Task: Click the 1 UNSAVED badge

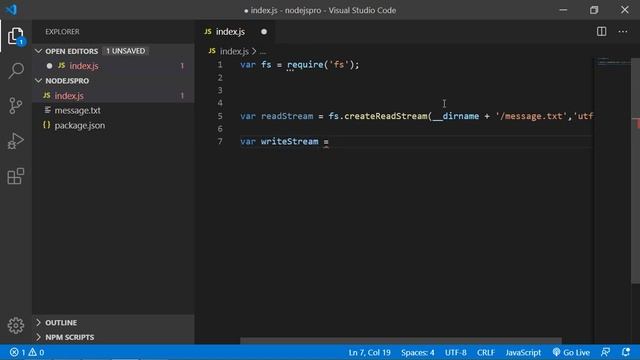Action: (x=125, y=51)
